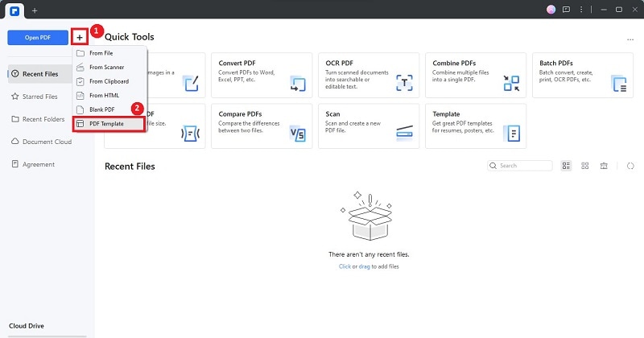Switch Recent Files to list view

click(567, 166)
